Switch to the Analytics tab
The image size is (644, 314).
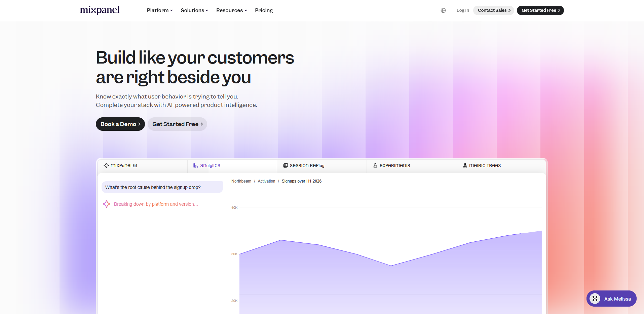point(232,165)
